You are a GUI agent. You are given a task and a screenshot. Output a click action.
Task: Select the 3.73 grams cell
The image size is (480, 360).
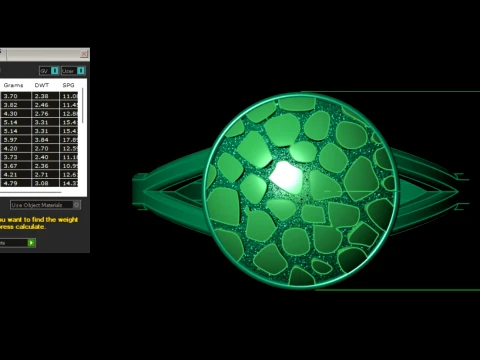[x=16, y=157]
